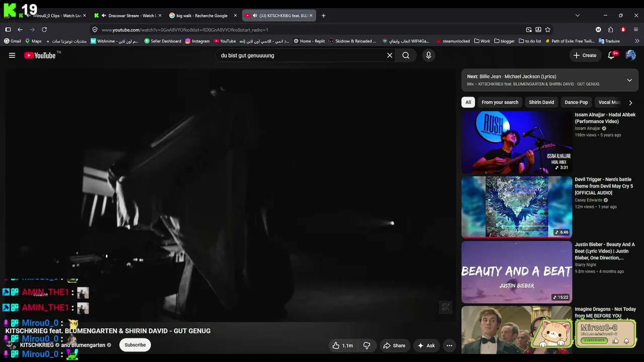
Task: Close the big walk Google tab
Action: [x=235, y=16]
